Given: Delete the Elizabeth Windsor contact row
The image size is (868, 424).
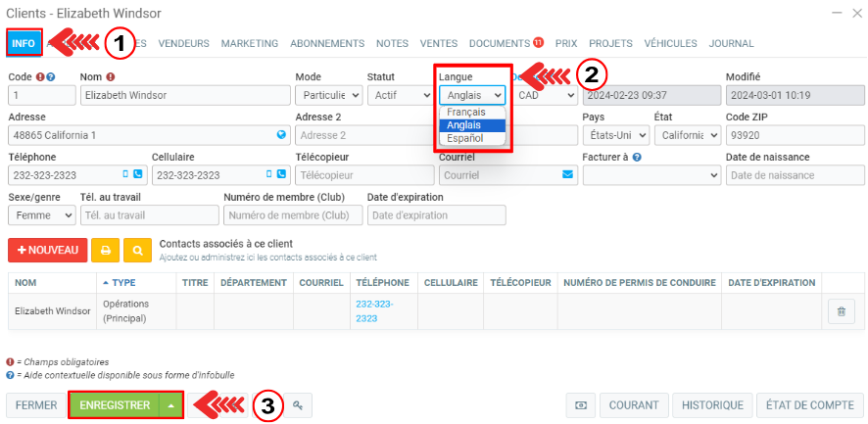Looking at the screenshot, I should (x=841, y=311).
